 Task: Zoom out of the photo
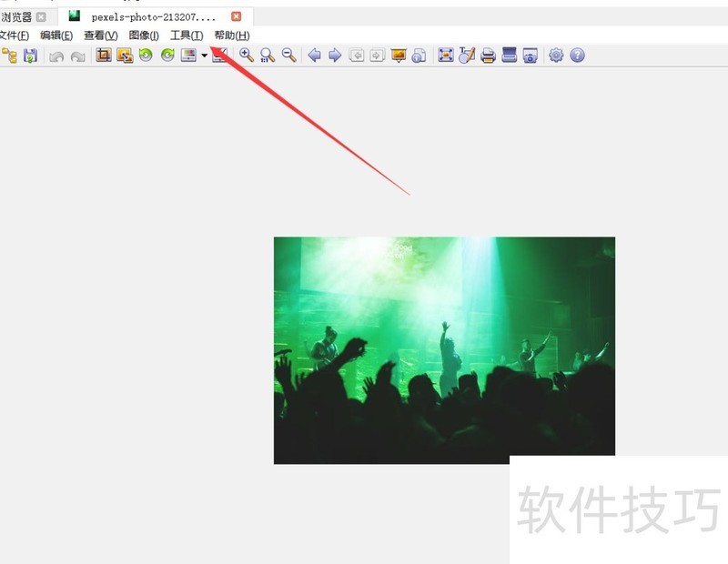[288, 55]
